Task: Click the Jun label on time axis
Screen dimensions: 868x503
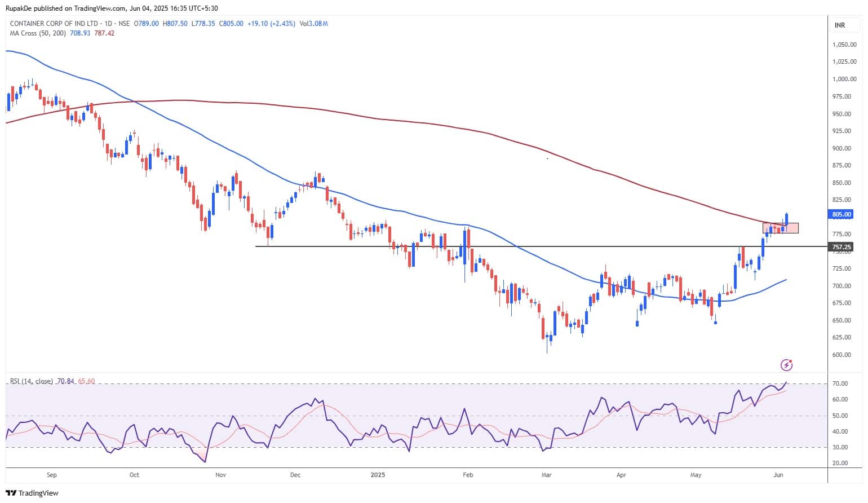Action: [778, 475]
